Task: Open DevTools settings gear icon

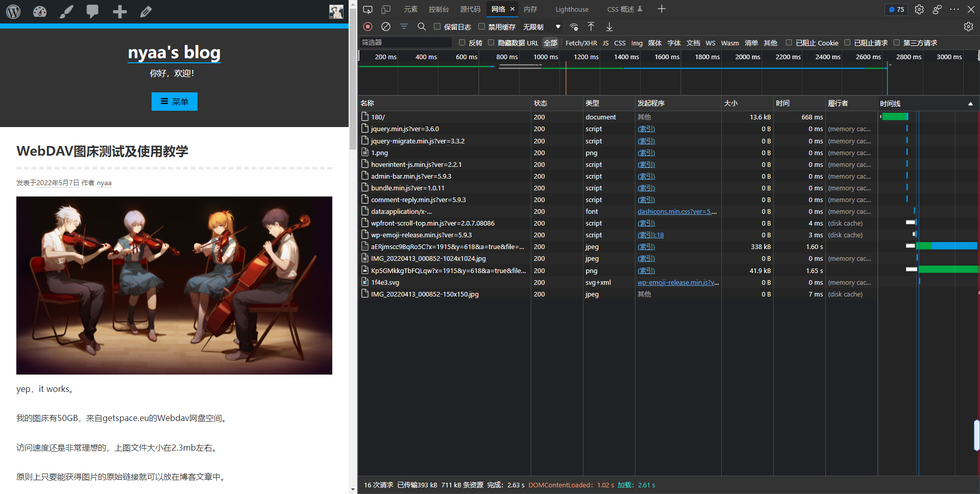Action: point(919,9)
